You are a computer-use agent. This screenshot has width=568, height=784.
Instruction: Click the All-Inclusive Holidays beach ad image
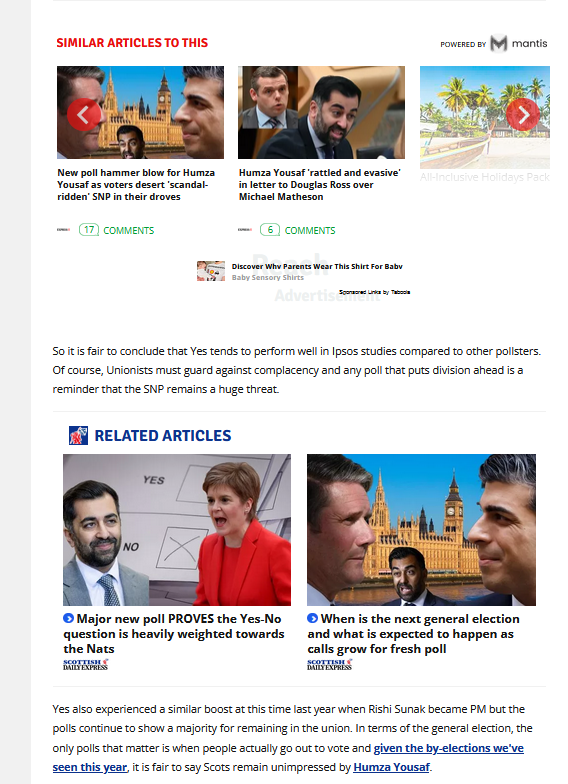pos(484,117)
